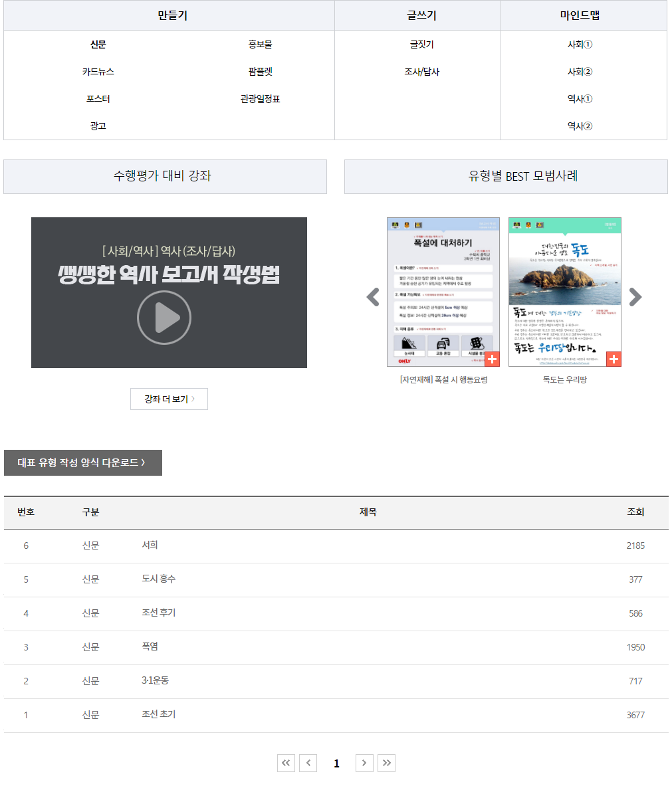Select 관광일정표 menu item
The height and width of the screenshot is (796, 672).
coord(260,99)
